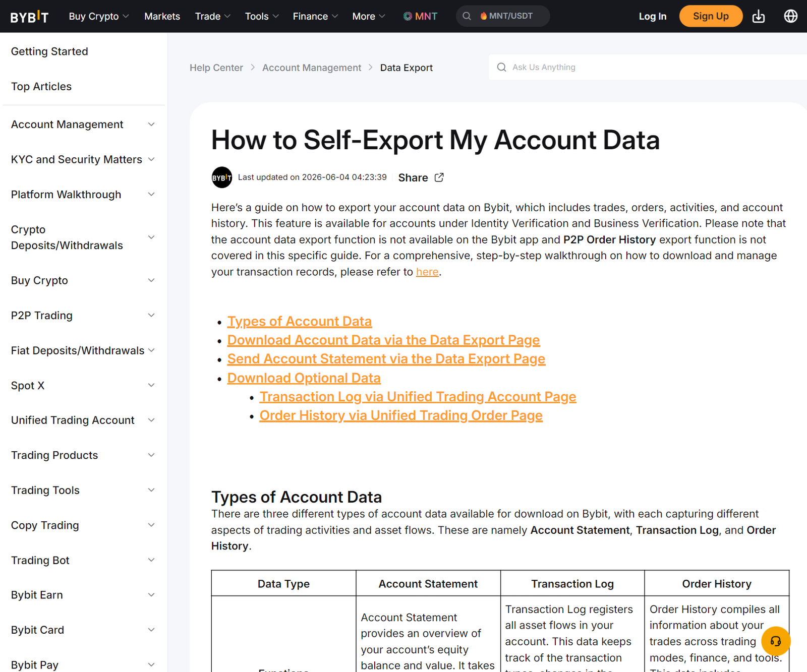Expand Bybit Earn sidebar section
The width and height of the screenshot is (807, 672).
83,595
